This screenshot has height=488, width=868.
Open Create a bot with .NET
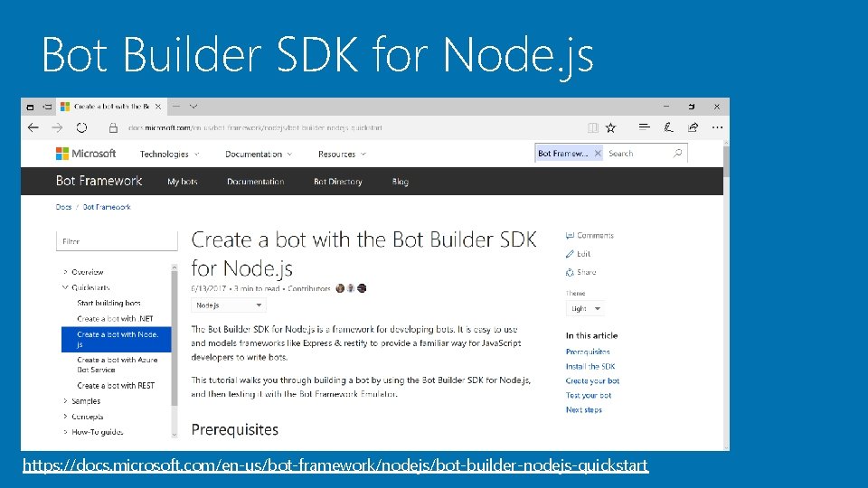(115, 319)
